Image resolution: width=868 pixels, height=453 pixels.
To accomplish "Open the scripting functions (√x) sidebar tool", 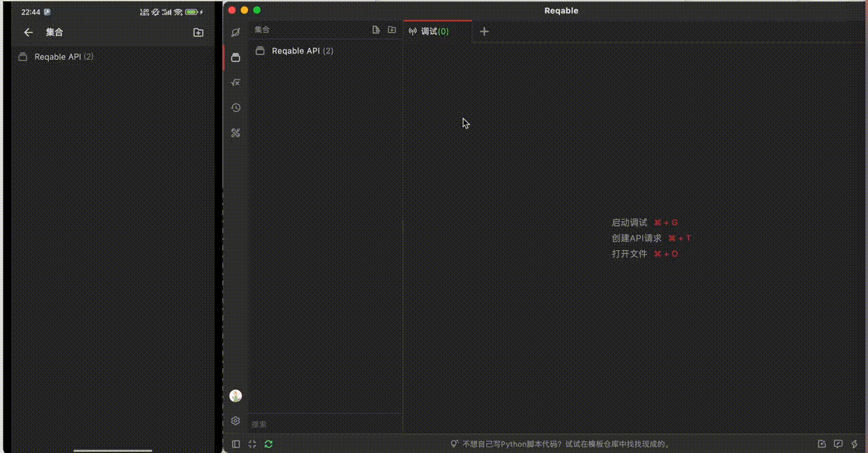I will 235,82.
